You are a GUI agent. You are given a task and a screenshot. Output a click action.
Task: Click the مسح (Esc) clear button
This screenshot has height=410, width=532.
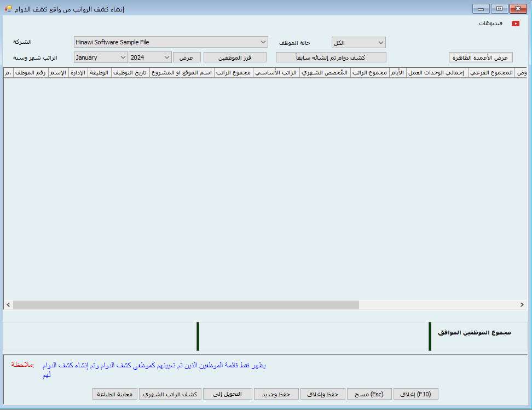369,394
